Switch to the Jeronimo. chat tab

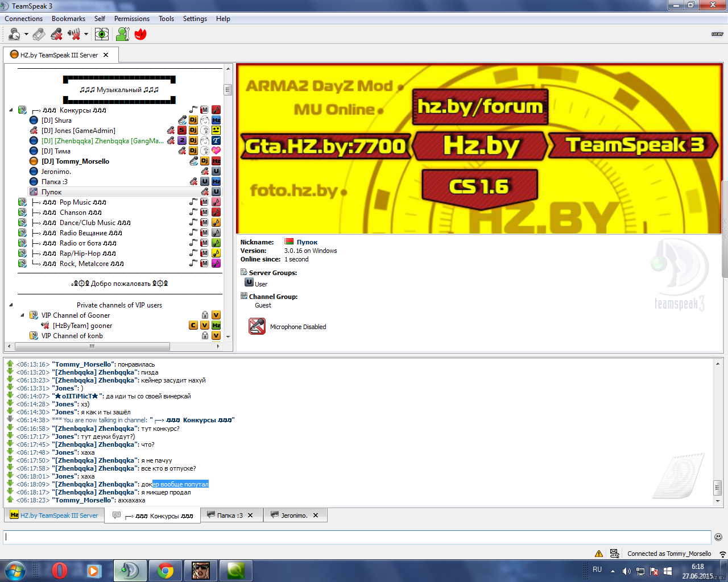(289, 516)
